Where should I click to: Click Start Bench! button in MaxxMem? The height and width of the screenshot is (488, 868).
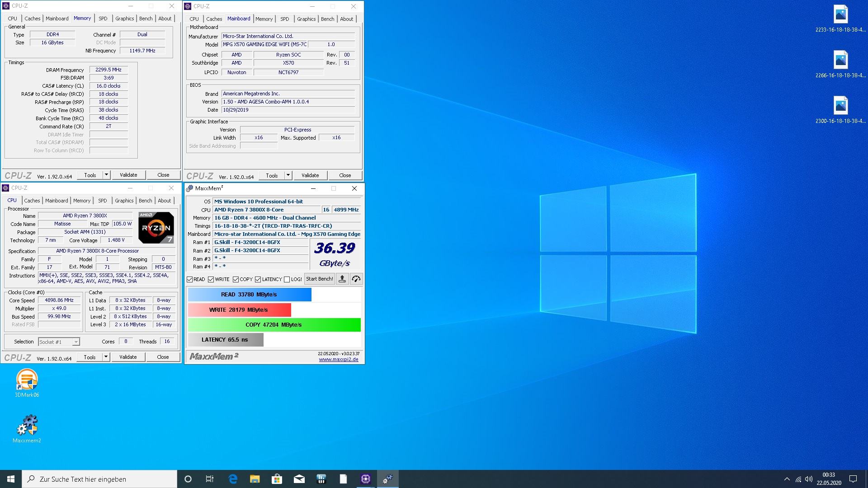click(x=320, y=279)
